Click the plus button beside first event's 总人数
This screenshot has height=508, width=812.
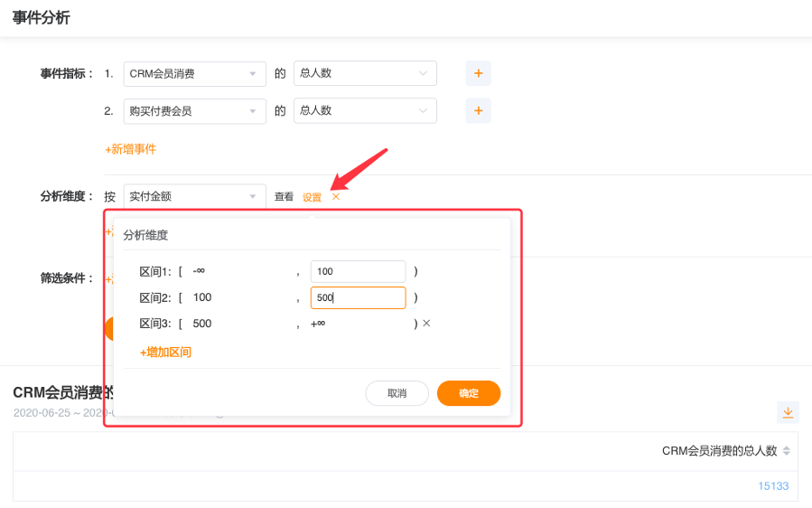[478, 73]
